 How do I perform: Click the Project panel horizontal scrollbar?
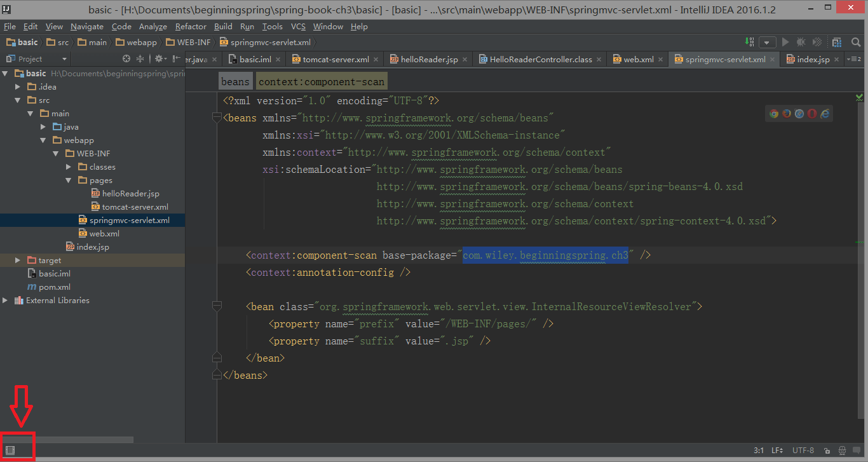[x=67, y=440]
